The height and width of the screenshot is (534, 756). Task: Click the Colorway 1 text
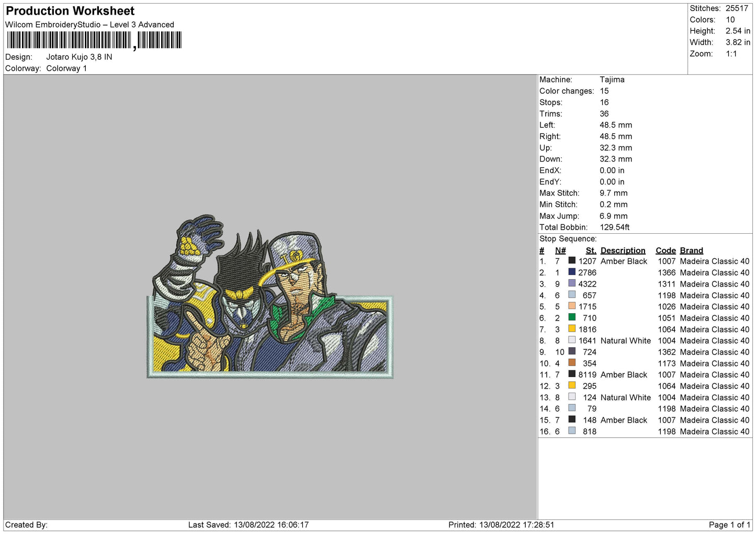point(66,69)
